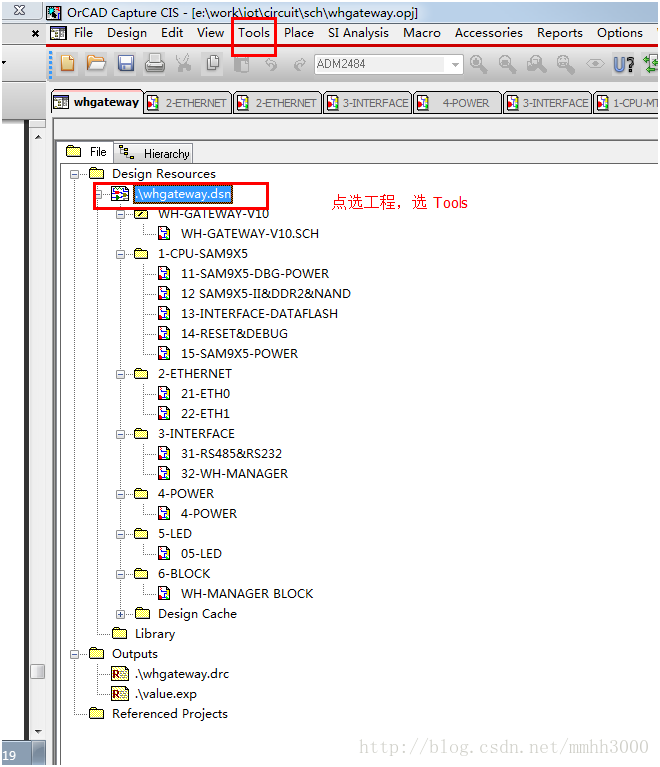
Task: Select 12 SAM9X5-II&DDR2&NAND page
Action: (x=266, y=293)
